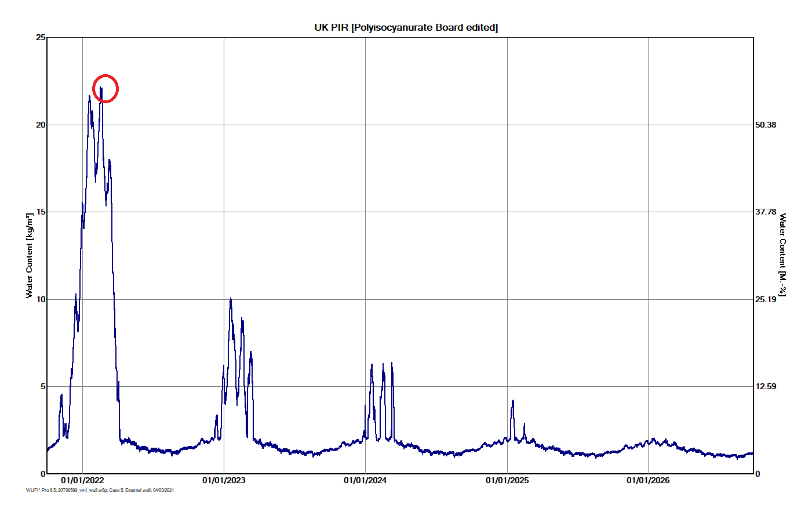
Task: Click the '01/01/2024' date label on the x-axis
Action: click(365, 481)
